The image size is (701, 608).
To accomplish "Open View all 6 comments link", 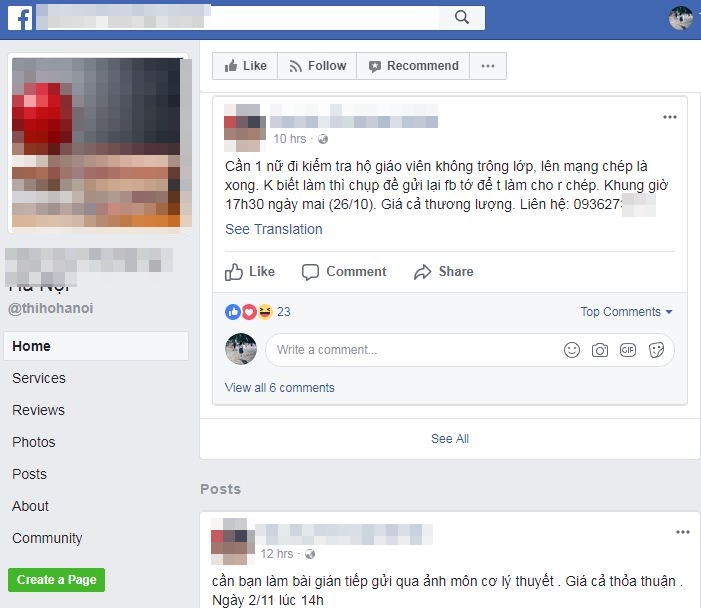I will click(x=279, y=388).
